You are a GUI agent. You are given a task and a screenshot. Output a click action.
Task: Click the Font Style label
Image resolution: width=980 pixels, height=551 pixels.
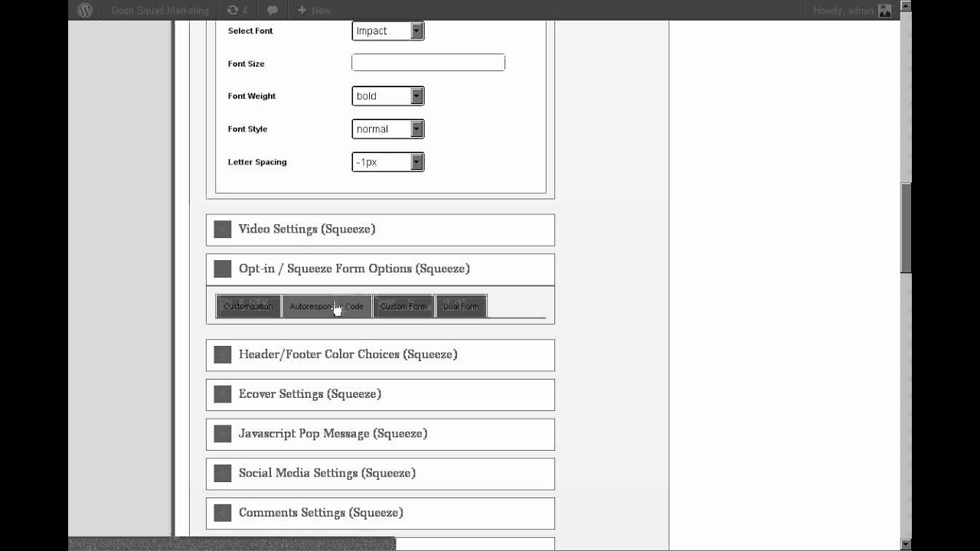coord(248,129)
